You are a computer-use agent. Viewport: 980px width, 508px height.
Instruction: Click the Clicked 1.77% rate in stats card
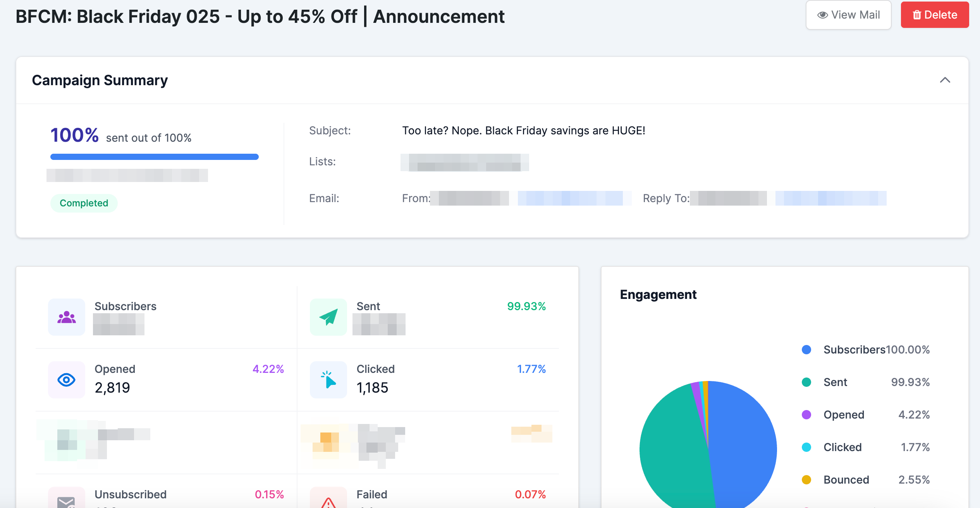[x=531, y=369]
